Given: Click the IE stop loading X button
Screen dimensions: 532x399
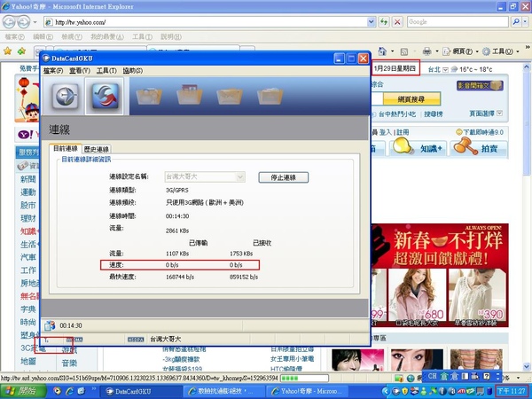Looking at the screenshot, I should pos(397,22).
